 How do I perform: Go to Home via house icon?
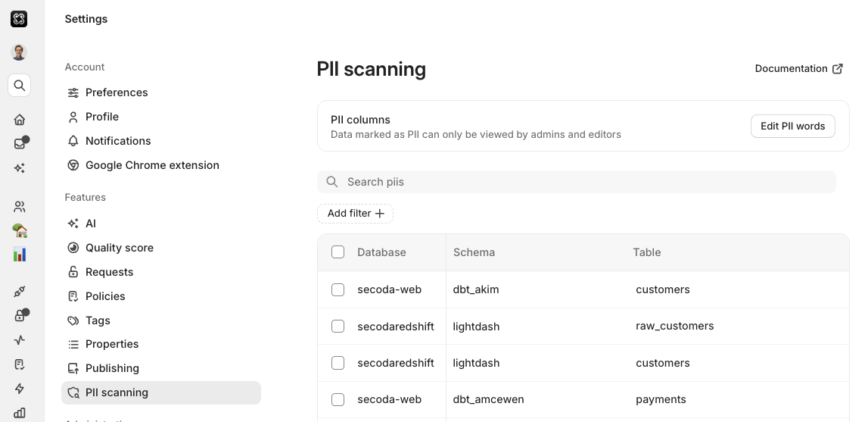pyautogui.click(x=20, y=120)
